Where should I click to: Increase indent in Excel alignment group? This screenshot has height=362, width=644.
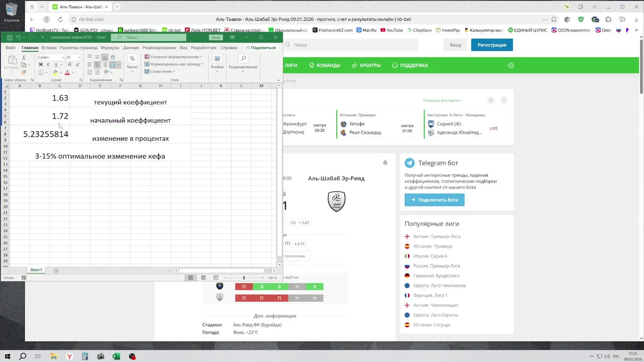[x=97, y=72]
